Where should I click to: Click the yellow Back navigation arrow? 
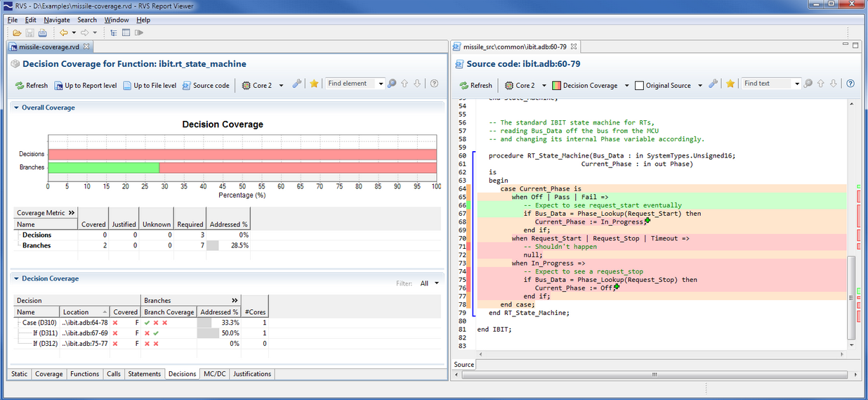pyautogui.click(x=63, y=33)
